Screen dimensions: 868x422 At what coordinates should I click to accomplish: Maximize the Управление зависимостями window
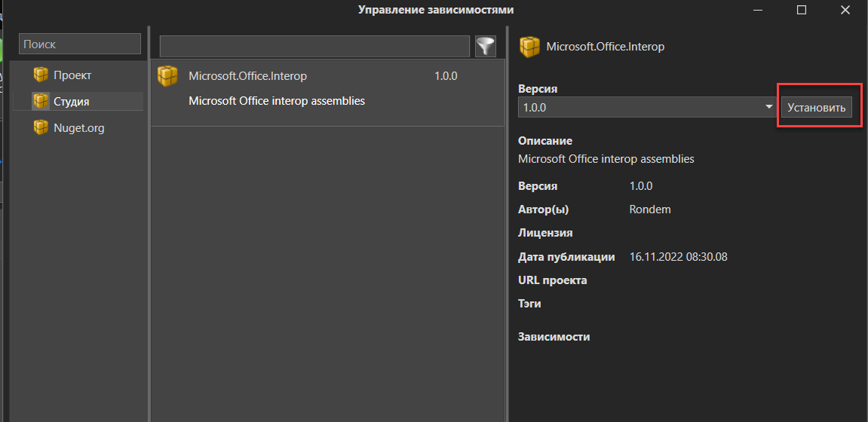coord(801,10)
